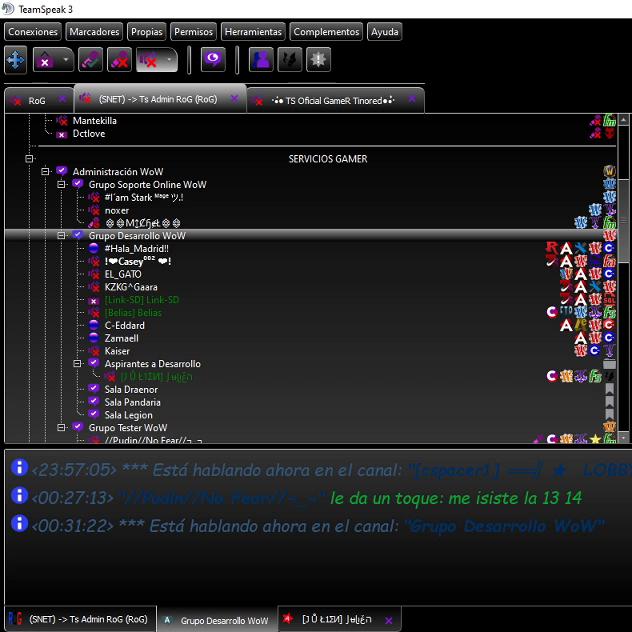Click the red R badge on #Hala_Madrid!! row
The width and height of the screenshot is (632, 632).
point(552,247)
